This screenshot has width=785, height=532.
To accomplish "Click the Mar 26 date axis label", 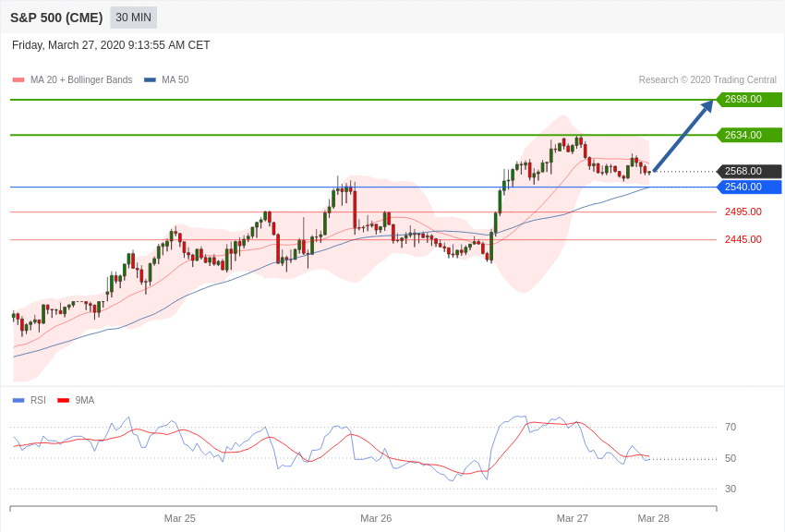I will click(376, 518).
